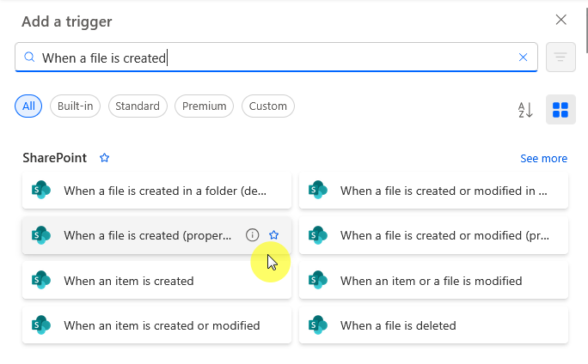This screenshot has height=364, width=588.
Task: Close the Add a trigger panel
Action: [560, 20]
